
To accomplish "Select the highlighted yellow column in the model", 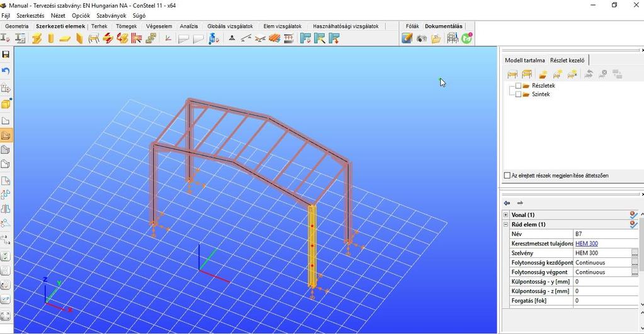I will tap(312, 246).
